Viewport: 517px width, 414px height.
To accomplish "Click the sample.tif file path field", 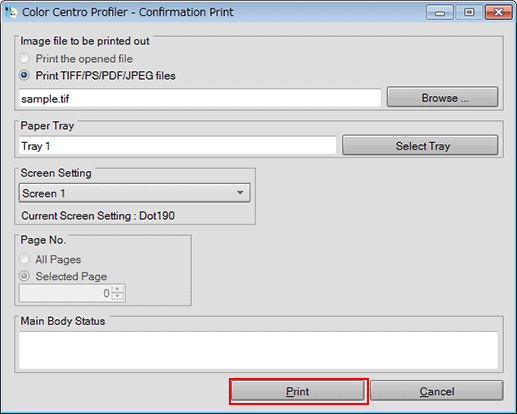I will tap(200, 98).
